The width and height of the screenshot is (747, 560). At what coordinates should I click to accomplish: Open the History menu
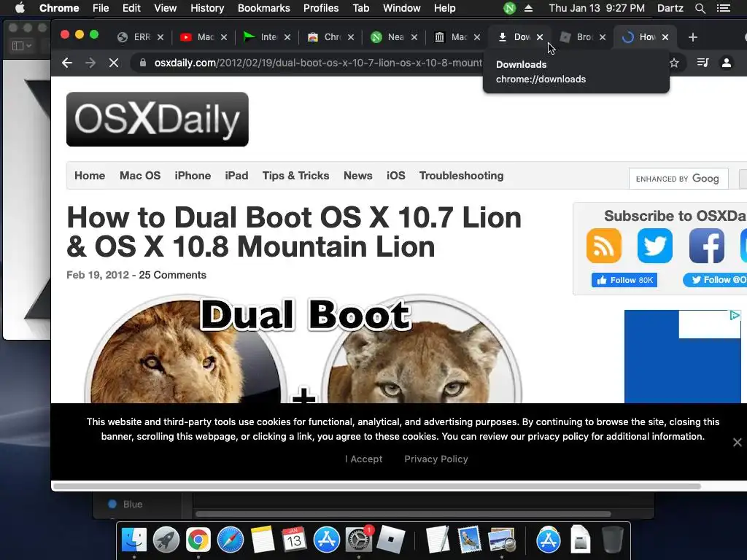click(x=207, y=8)
